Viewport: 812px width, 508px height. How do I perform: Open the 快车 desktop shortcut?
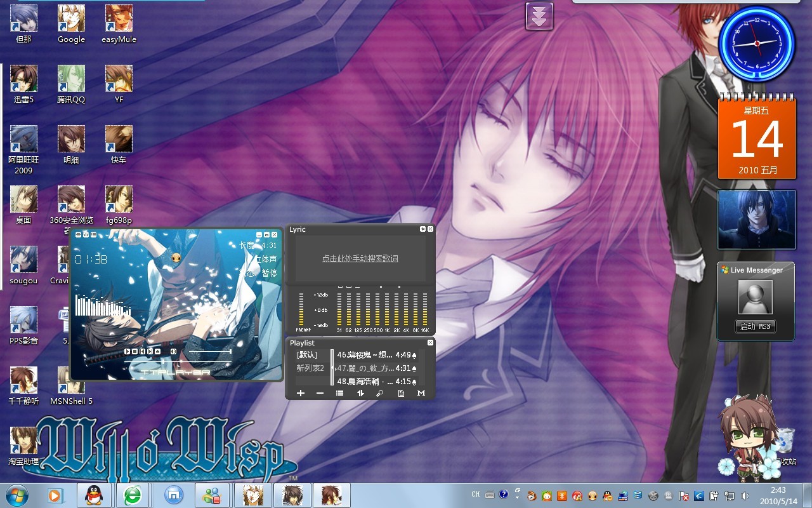(119, 145)
